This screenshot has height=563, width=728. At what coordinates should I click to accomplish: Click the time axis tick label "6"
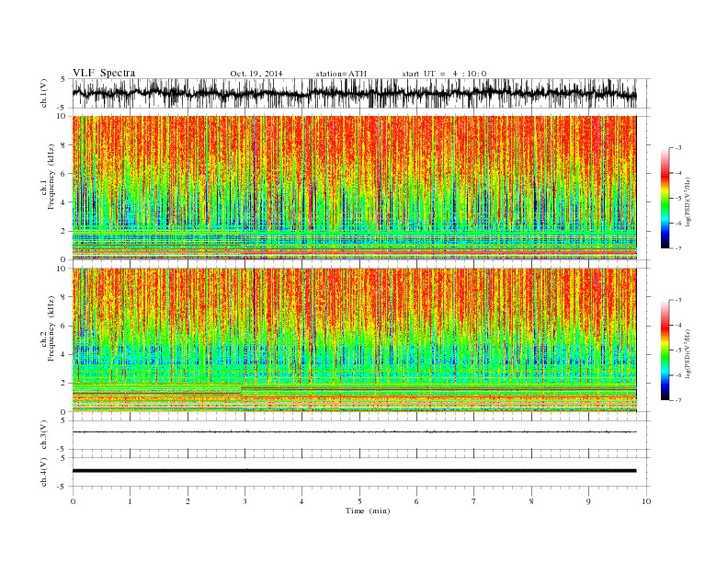[416, 501]
